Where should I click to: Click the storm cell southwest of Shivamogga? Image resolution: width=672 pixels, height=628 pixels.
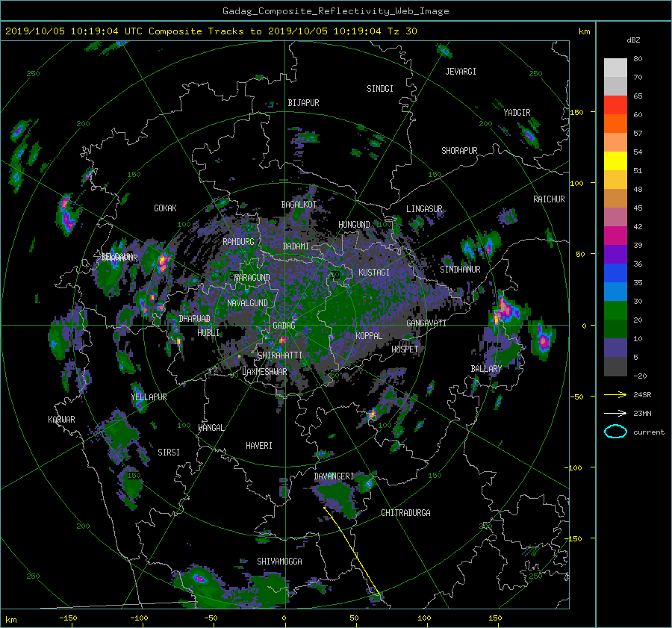pos(199,579)
